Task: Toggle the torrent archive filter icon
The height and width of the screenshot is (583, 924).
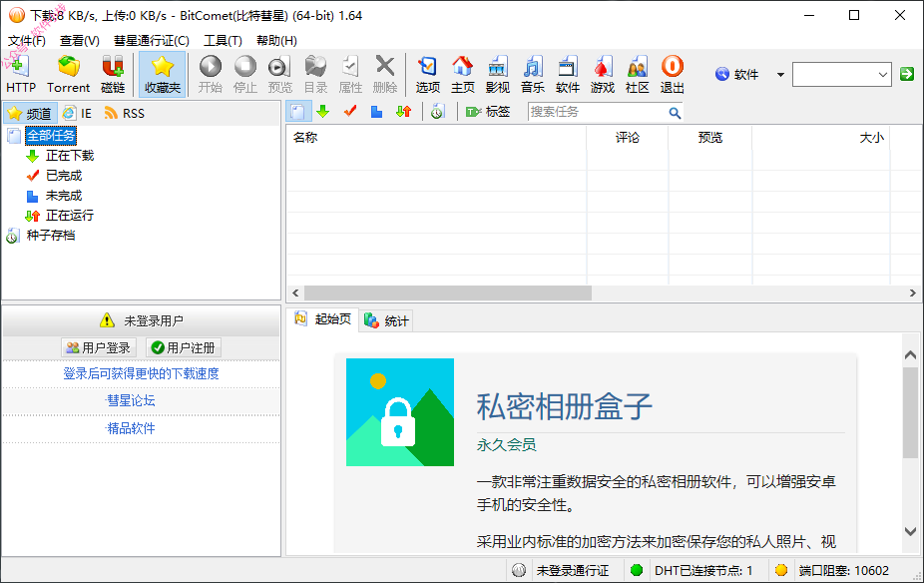Action: [437, 111]
